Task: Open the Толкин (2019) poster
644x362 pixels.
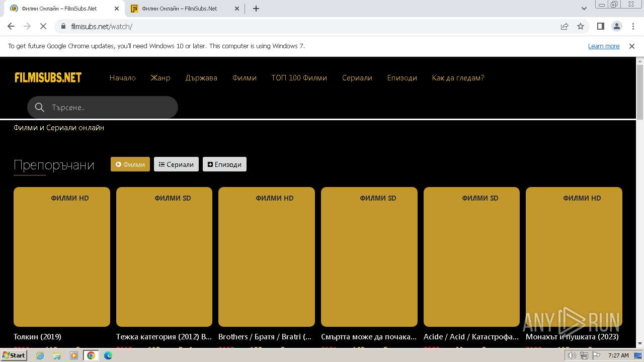Action: coord(62,257)
